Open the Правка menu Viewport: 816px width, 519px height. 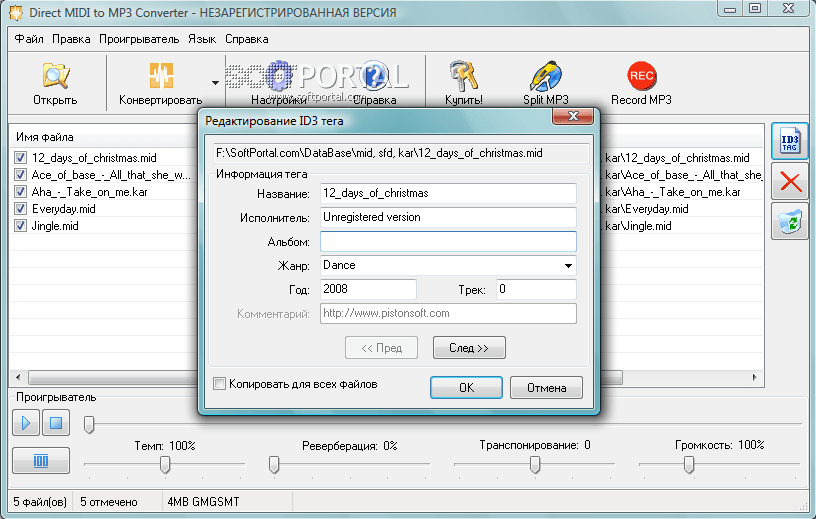71,39
